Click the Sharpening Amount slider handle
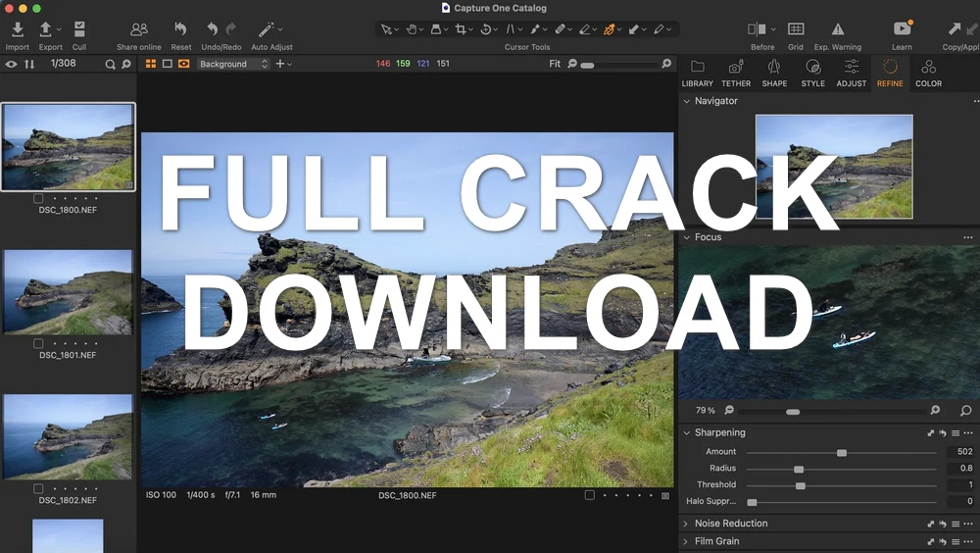Viewport: 980px width, 553px height. pos(841,452)
